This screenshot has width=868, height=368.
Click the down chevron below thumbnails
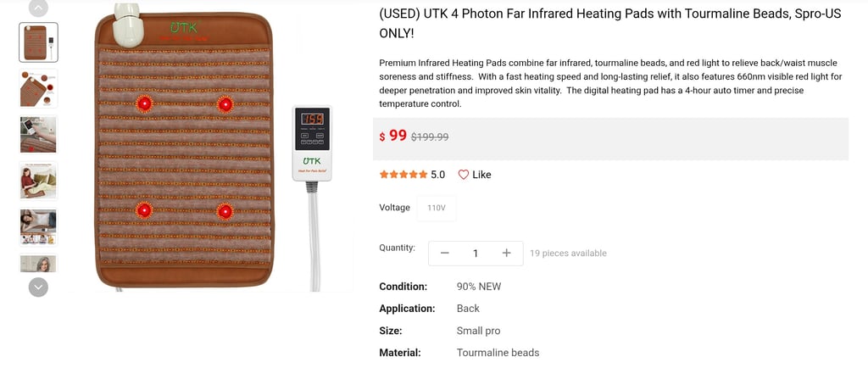tap(38, 287)
